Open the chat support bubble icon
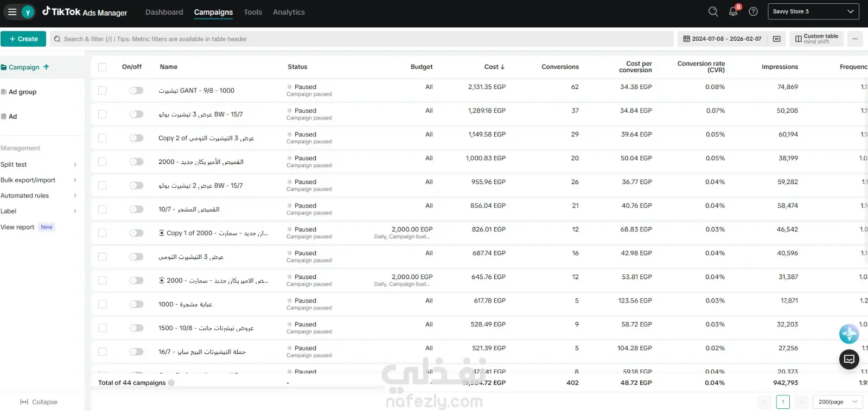Screen dimensions: 868x411 coord(849,359)
